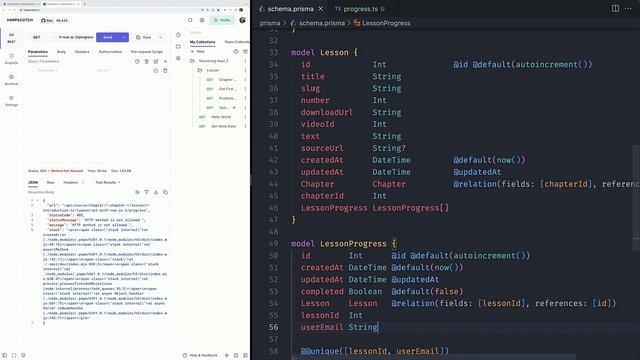The height and width of the screenshot is (360, 640).
Task: Open the Environments layers icon panel
Action: pyautogui.click(x=178, y=58)
